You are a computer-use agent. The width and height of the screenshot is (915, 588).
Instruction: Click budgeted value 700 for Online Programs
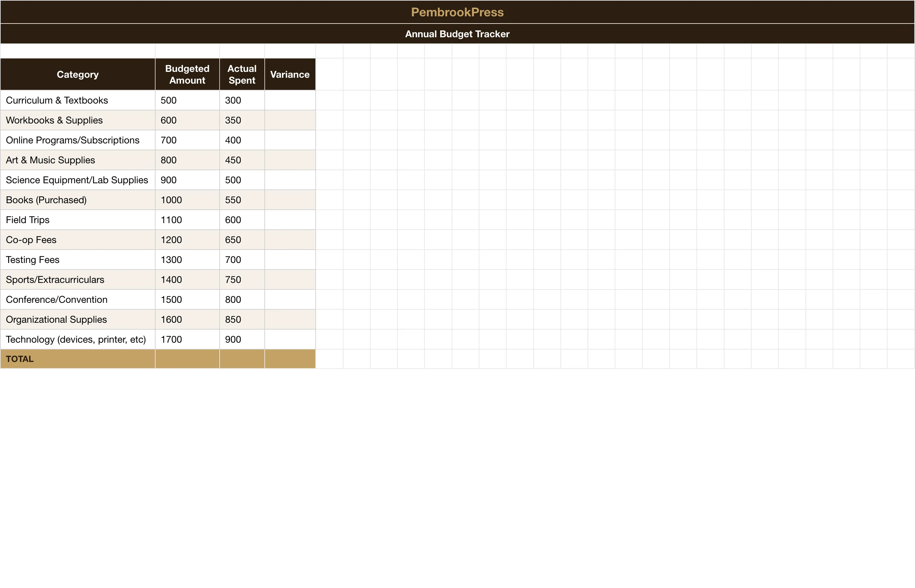pyautogui.click(x=187, y=140)
